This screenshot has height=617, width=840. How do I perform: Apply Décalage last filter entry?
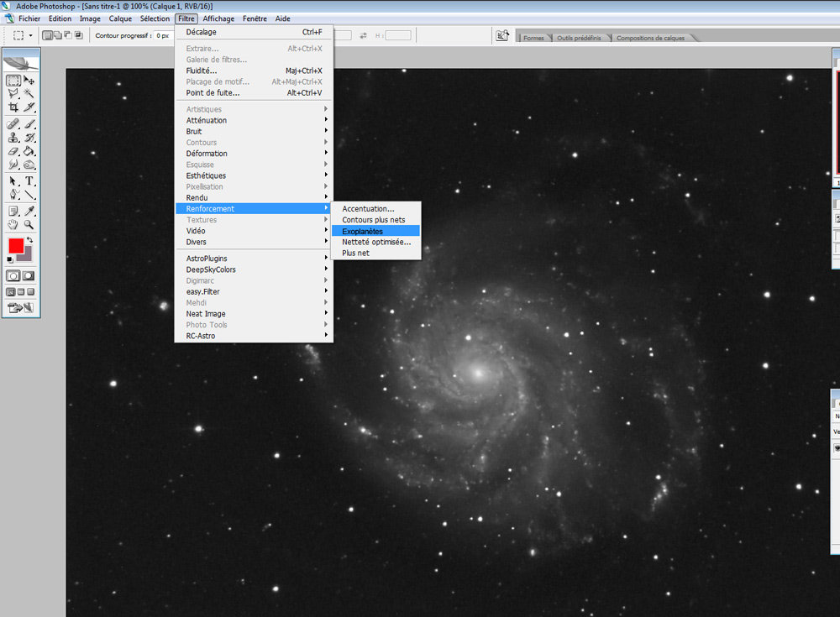[x=255, y=32]
